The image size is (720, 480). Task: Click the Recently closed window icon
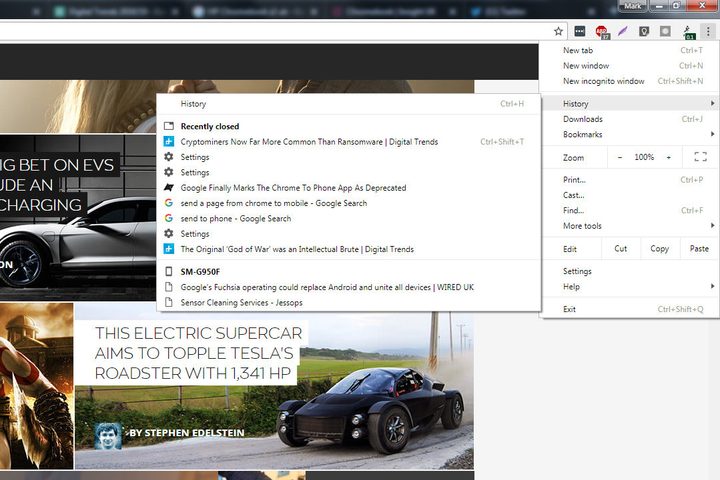click(169, 126)
